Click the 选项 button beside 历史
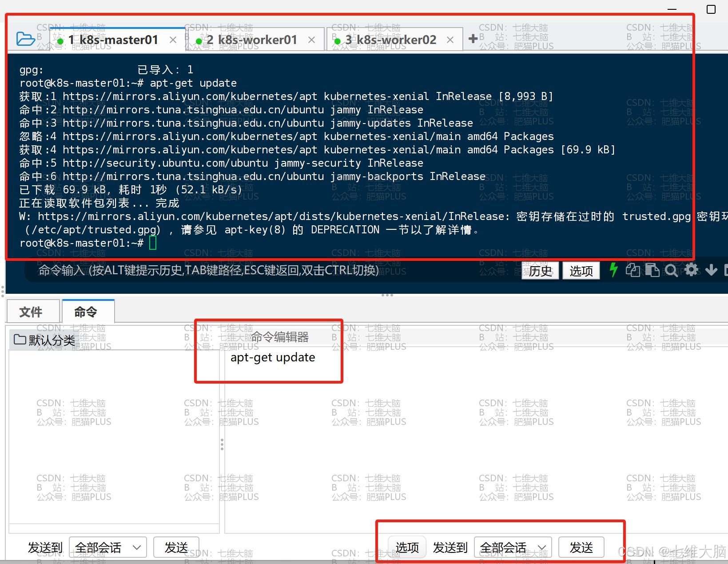The height and width of the screenshot is (564, 728). 581,271
